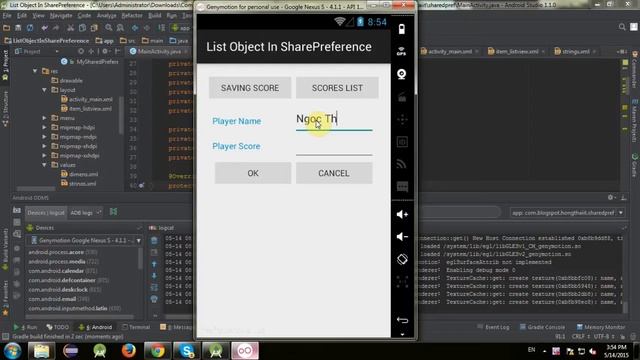Open the Project view selector dropdown
Image resolution: width=640 pixels, height=360 pixels.
coord(37,51)
